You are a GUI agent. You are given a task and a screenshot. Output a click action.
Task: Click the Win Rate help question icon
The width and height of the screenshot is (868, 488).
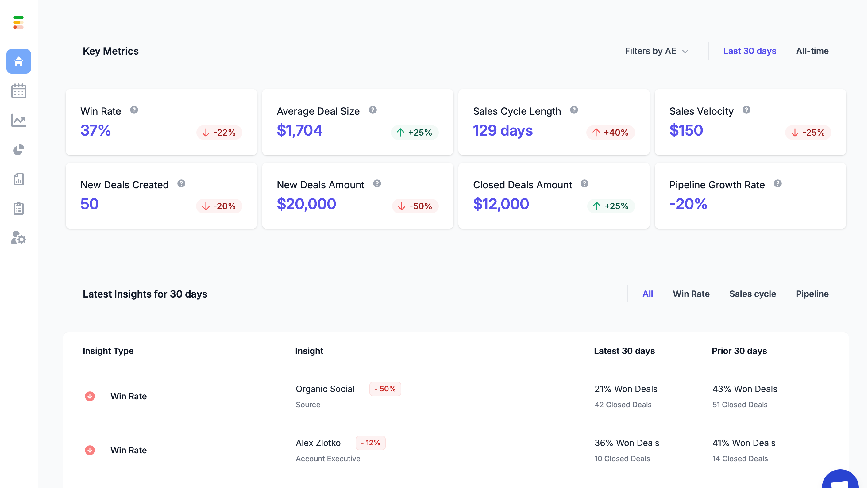134,110
